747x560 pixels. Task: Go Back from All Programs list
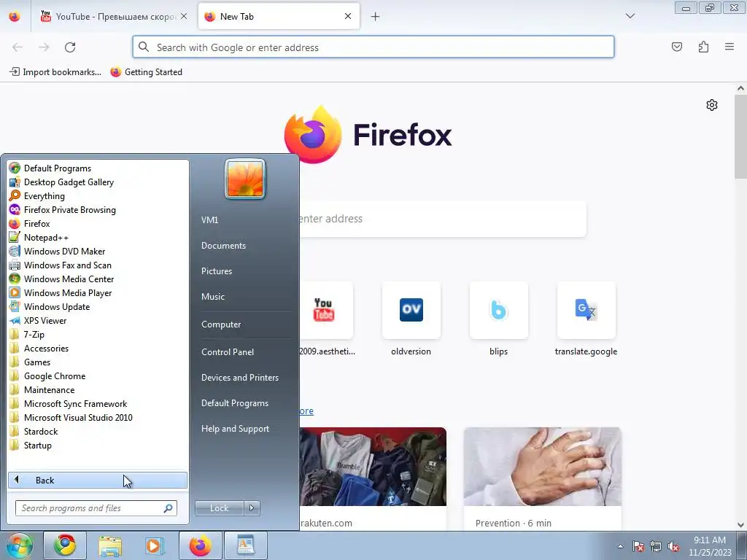pyautogui.click(x=98, y=480)
